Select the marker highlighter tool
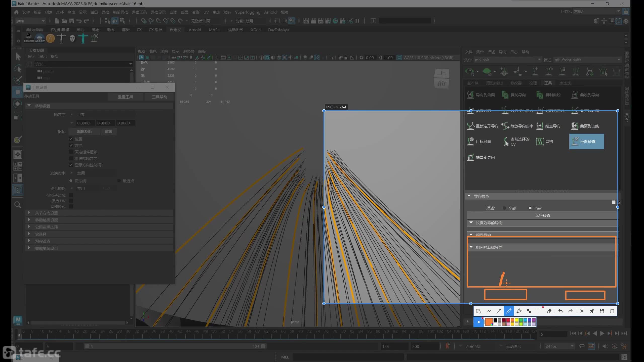This screenshot has width=644, height=362. 519,311
